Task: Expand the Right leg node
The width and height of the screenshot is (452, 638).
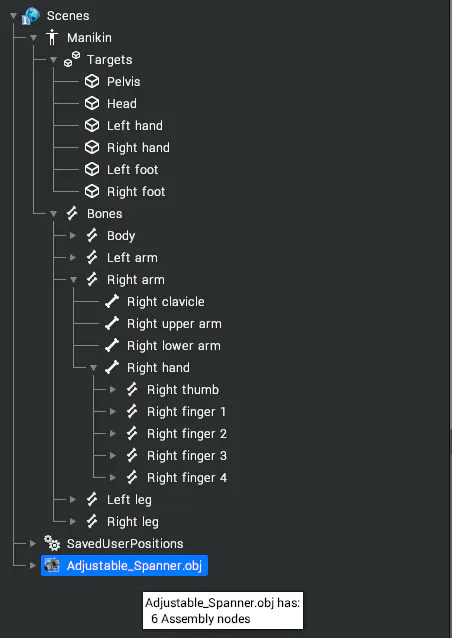Action: pos(73,521)
